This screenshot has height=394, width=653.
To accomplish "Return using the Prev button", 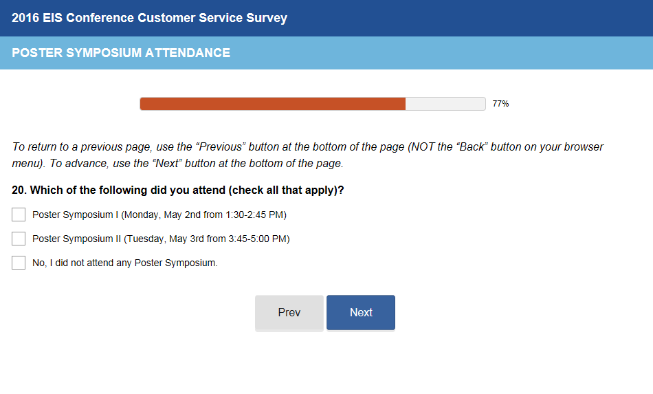I will 289,312.
